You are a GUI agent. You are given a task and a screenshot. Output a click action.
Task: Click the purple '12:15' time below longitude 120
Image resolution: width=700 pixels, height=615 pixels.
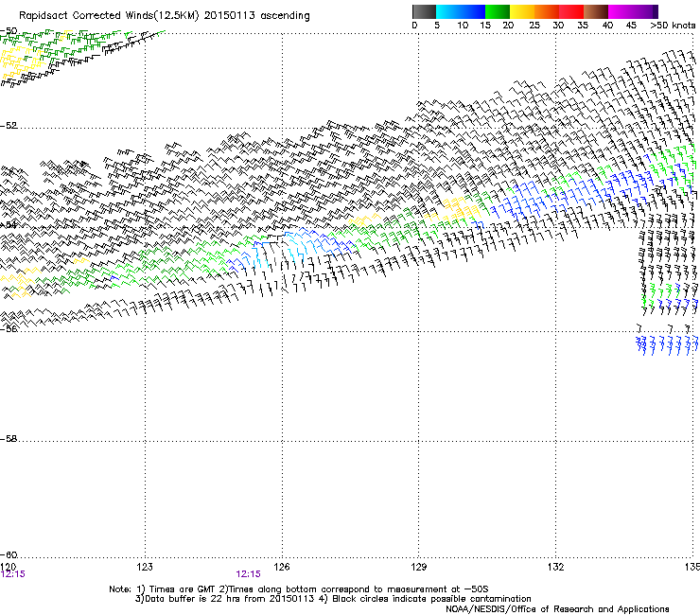(13, 574)
